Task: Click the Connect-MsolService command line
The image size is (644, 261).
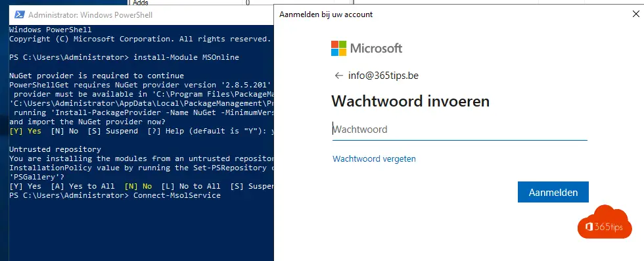Action: coord(115,195)
